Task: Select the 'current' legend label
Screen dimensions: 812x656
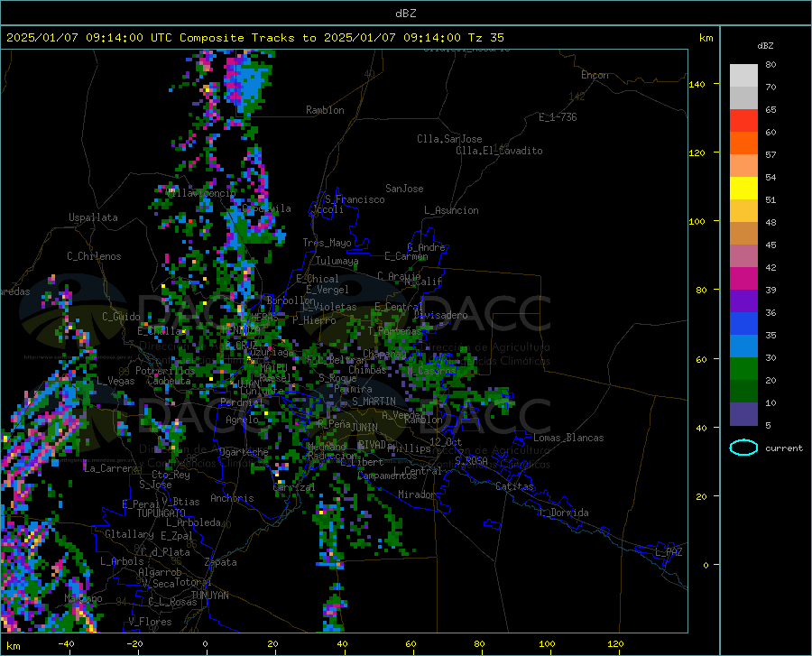Action: 784,448
